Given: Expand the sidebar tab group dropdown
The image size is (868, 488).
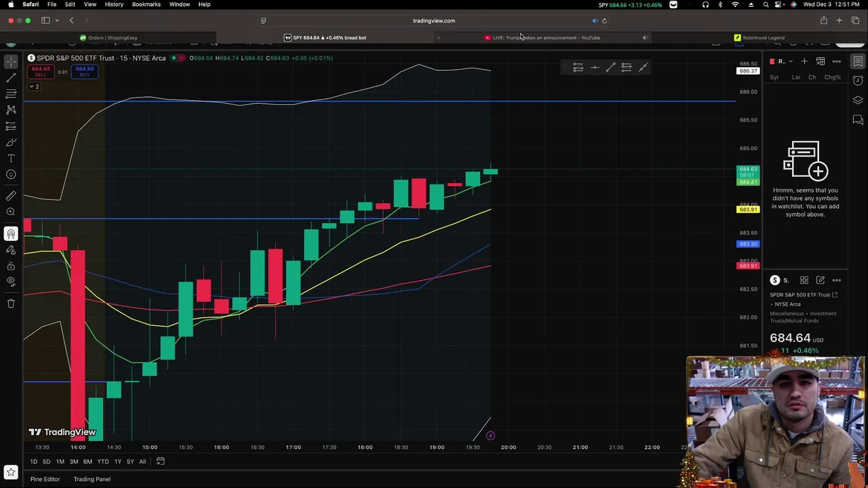Looking at the screenshot, I should click(57, 20).
